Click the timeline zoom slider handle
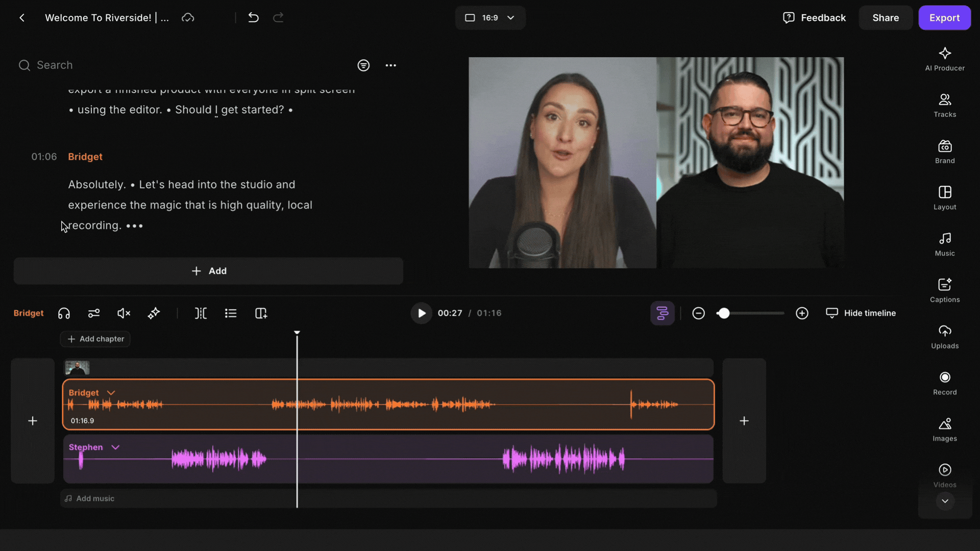Screen dimensions: 980x551 723,313
